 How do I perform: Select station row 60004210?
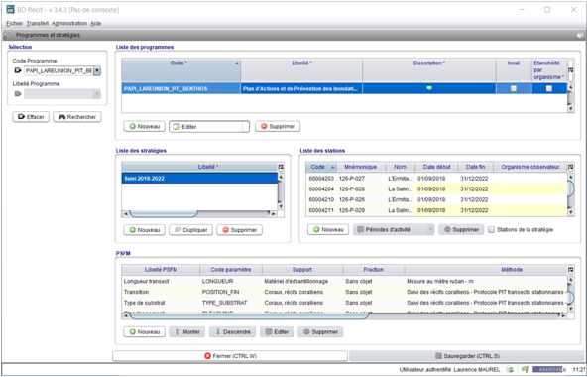[x=437, y=199]
